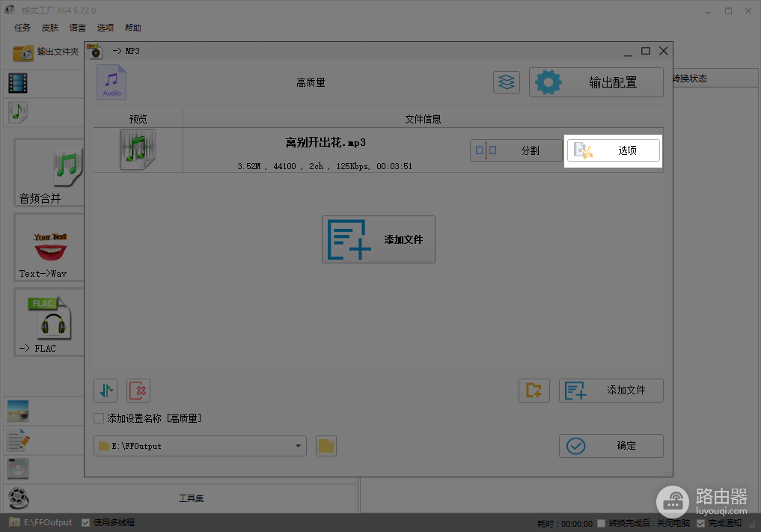This screenshot has width=761, height=532.
Task: Click the purple Audio file icon
Action: [x=111, y=82]
